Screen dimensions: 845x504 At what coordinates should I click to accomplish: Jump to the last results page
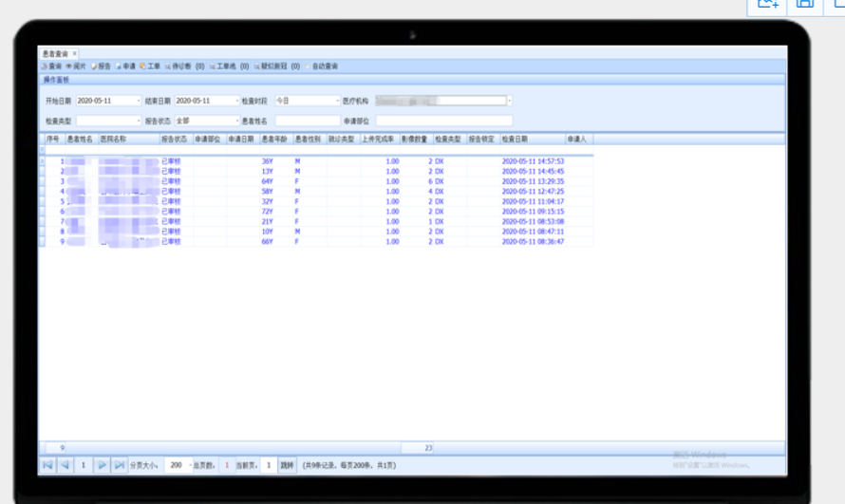pos(119,465)
